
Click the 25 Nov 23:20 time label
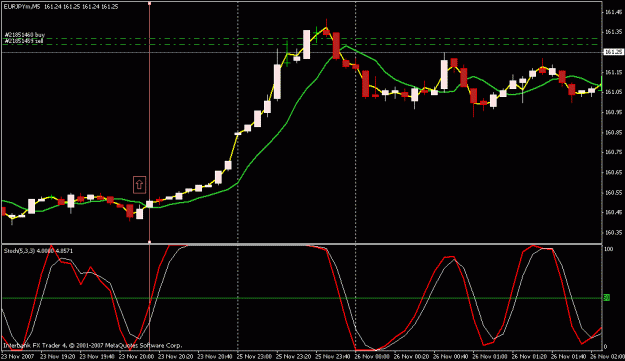[293, 356]
